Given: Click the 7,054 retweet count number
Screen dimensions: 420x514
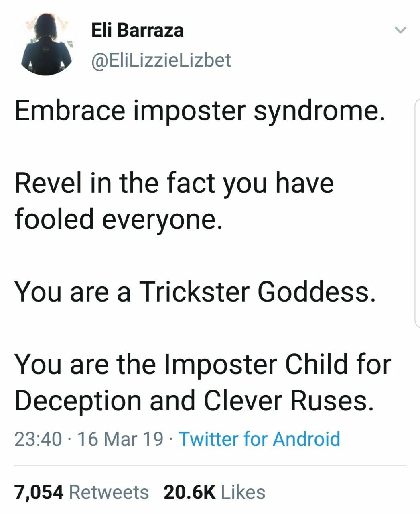Looking at the screenshot, I should tap(39, 492).
